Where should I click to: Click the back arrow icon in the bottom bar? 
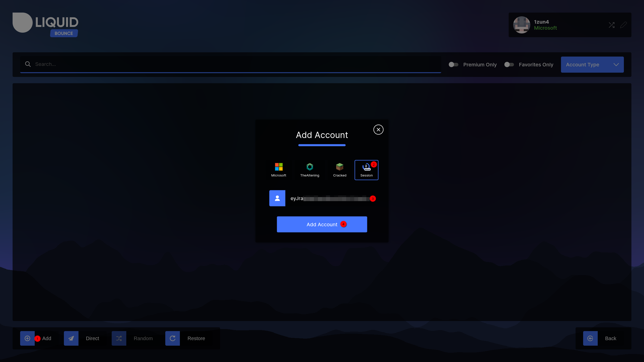click(590, 338)
